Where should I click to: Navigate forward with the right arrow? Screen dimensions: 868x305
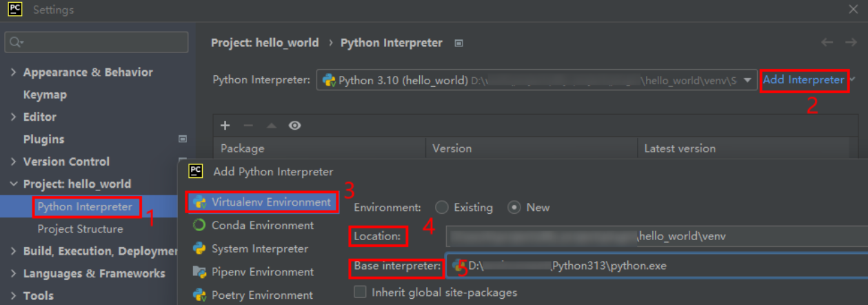click(851, 43)
